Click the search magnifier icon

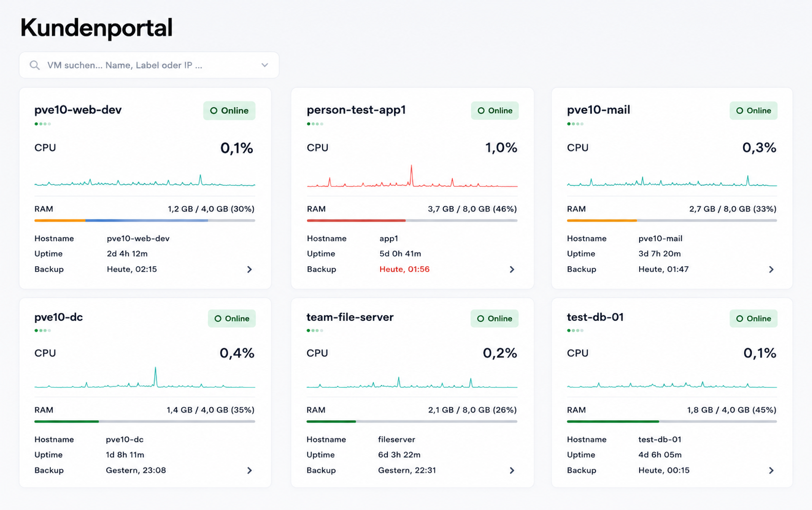point(34,65)
